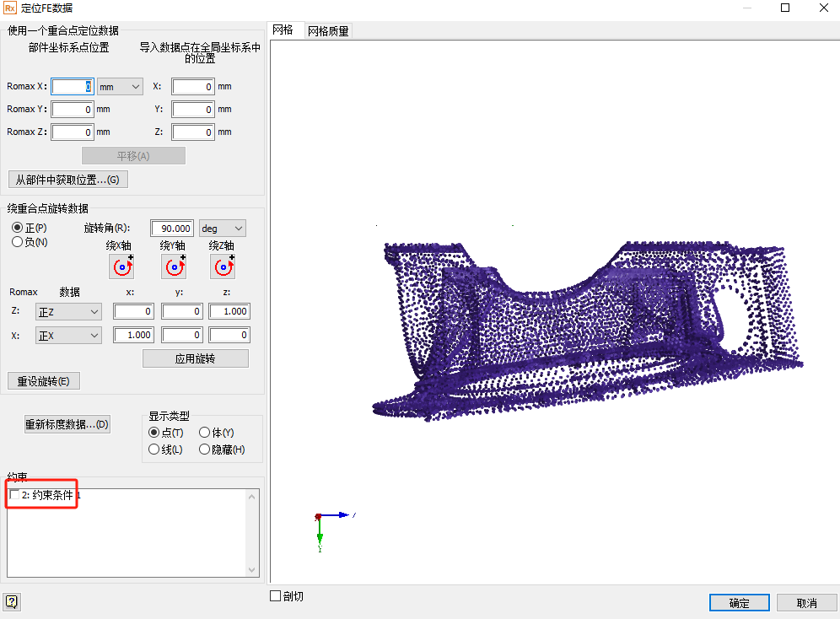This screenshot has height=619, width=840.
Task: Switch to the 网格 tab
Action: (x=283, y=30)
